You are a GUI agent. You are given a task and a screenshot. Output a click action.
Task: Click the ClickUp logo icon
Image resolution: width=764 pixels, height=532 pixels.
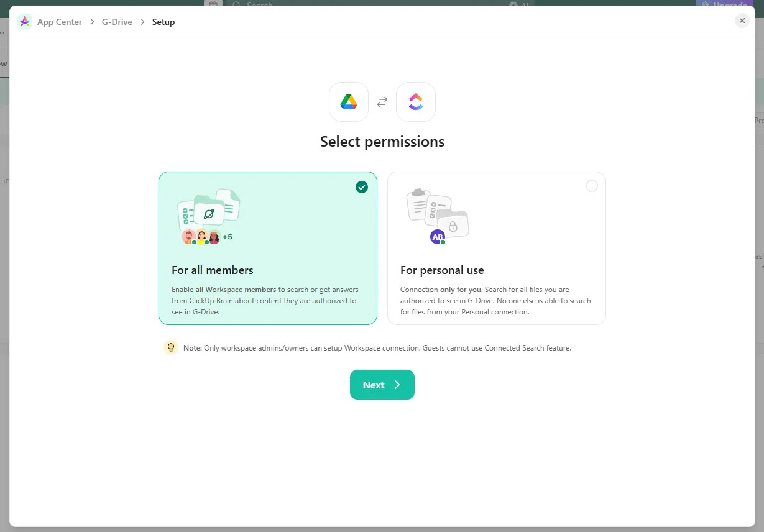coord(416,102)
